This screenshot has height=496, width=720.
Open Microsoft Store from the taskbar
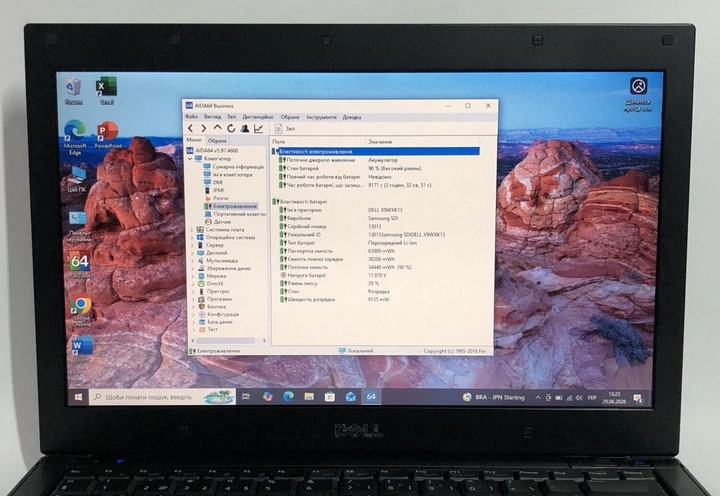[x=330, y=396]
